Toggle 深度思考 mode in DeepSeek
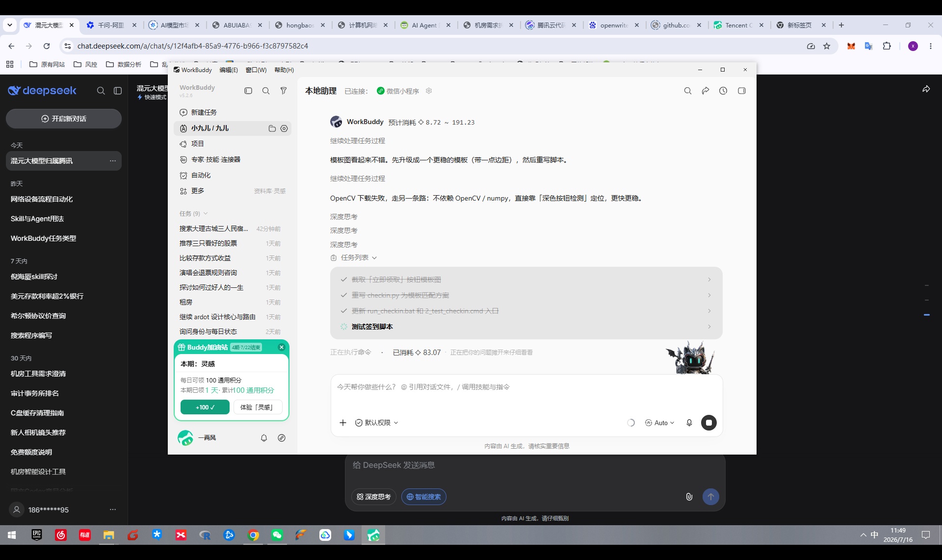The height and width of the screenshot is (560, 942). [374, 497]
